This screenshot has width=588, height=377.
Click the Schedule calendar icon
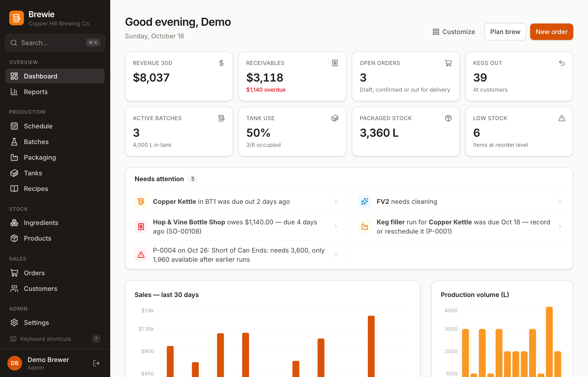pos(14,126)
